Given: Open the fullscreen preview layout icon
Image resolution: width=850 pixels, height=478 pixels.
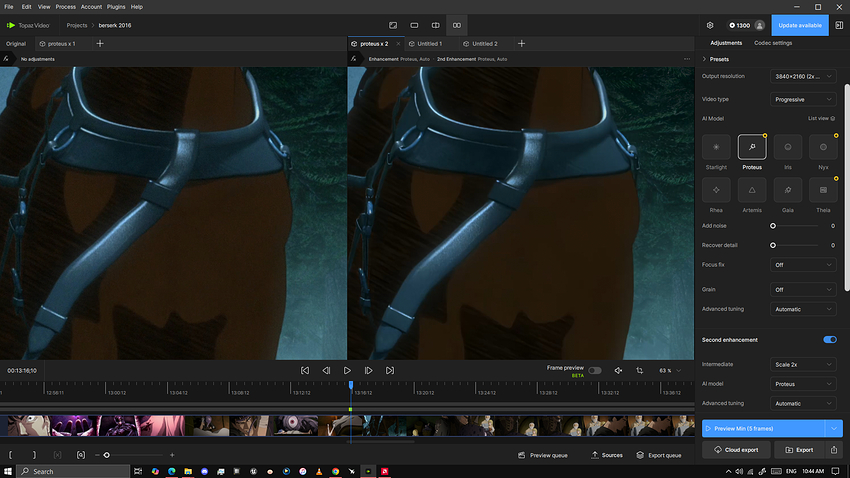Looking at the screenshot, I should pyautogui.click(x=393, y=25).
